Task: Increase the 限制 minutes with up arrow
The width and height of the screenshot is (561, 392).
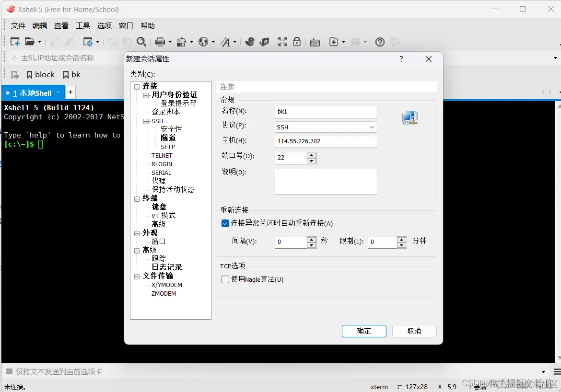Action: pos(402,239)
